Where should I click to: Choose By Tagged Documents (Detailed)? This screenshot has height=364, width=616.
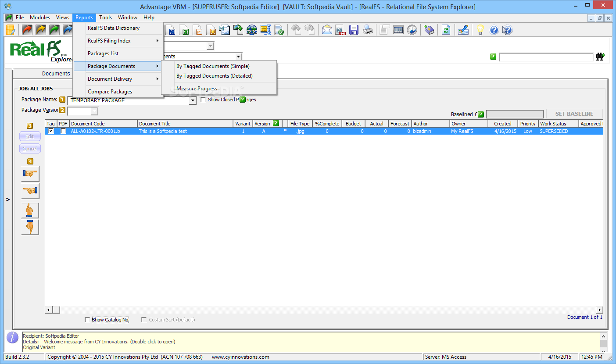click(215, 76)
